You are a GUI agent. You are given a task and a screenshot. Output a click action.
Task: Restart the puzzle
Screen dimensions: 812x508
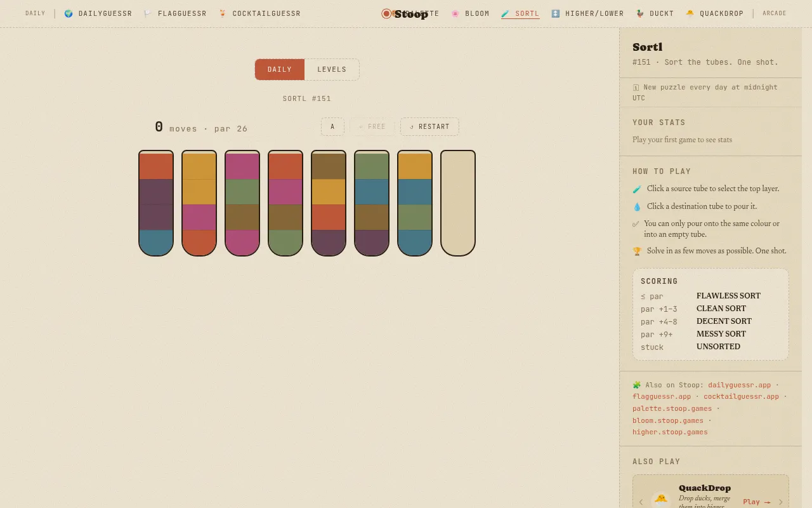pyautogui.click(x=429, y=126)
